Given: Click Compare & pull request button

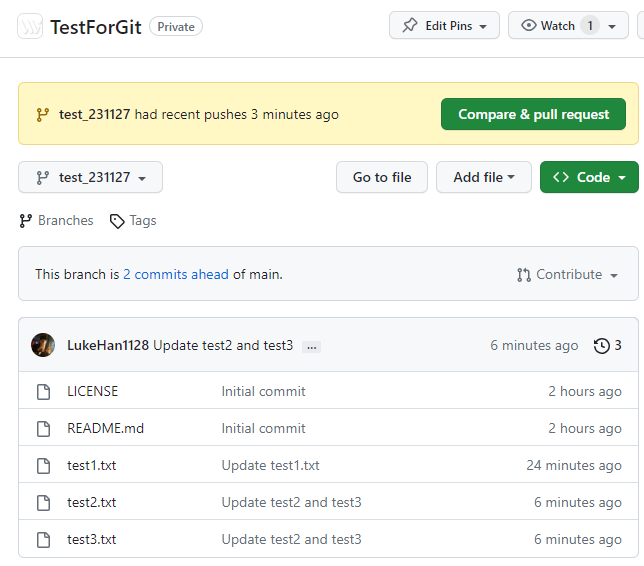Looking at the screenshot, I should (x=533, y=114).
